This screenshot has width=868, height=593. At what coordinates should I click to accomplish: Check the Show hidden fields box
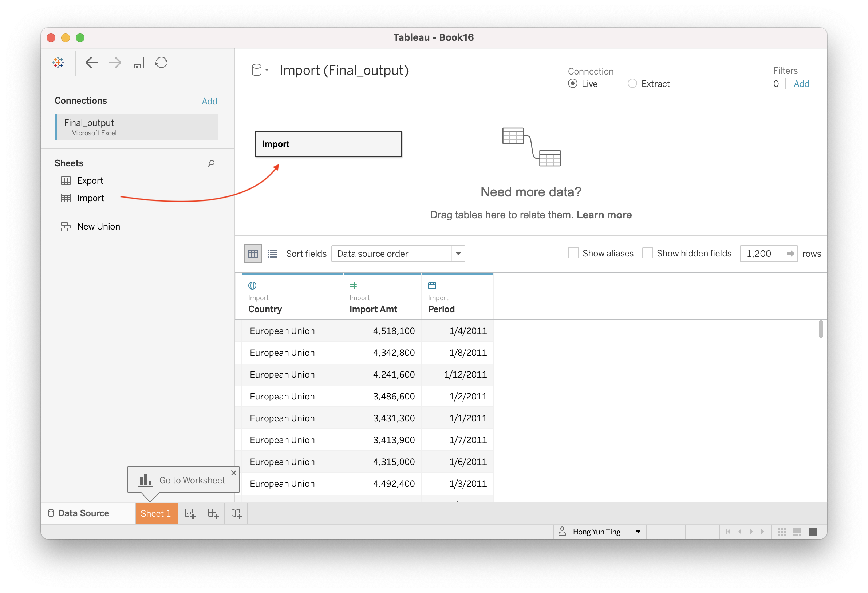pos(648,254)
